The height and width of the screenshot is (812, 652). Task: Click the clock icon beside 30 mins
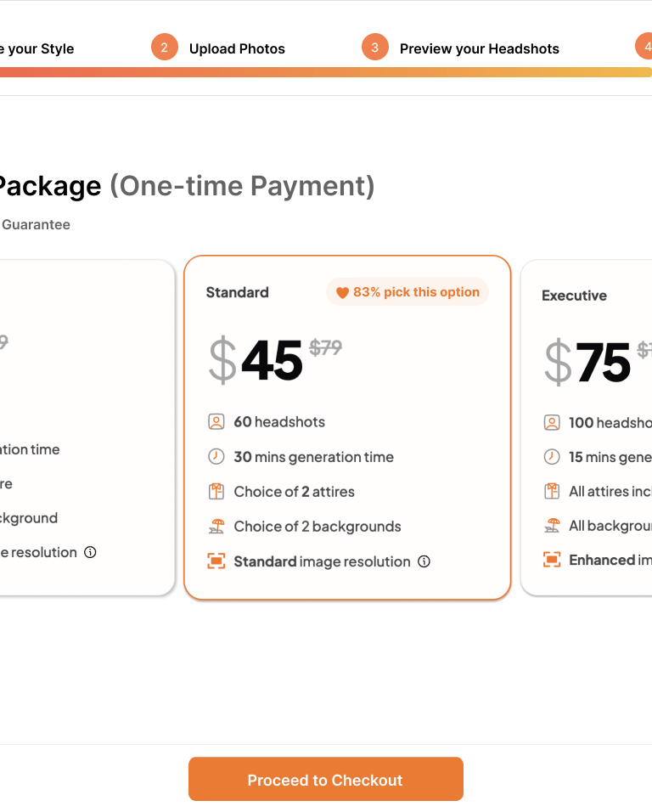[216, 456]
